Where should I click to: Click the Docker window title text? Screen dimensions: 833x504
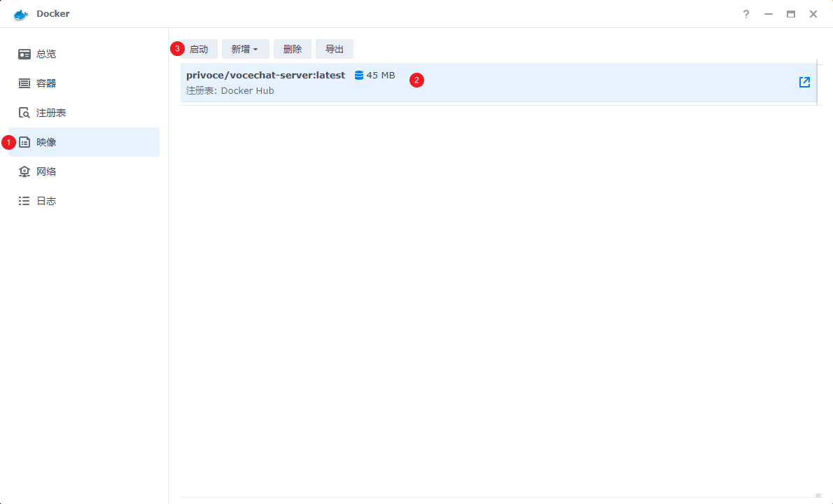coord(52,14)
